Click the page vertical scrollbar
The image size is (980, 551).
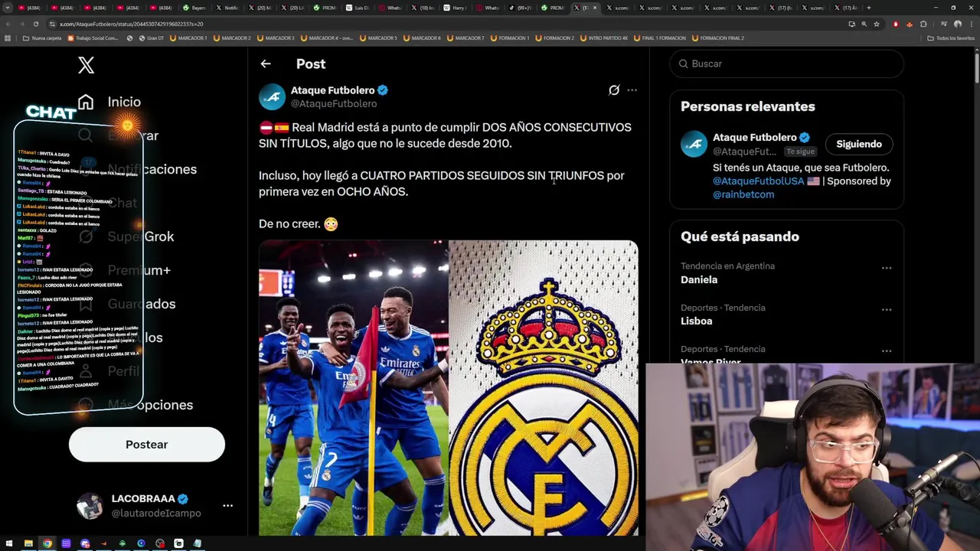(976, 69)
